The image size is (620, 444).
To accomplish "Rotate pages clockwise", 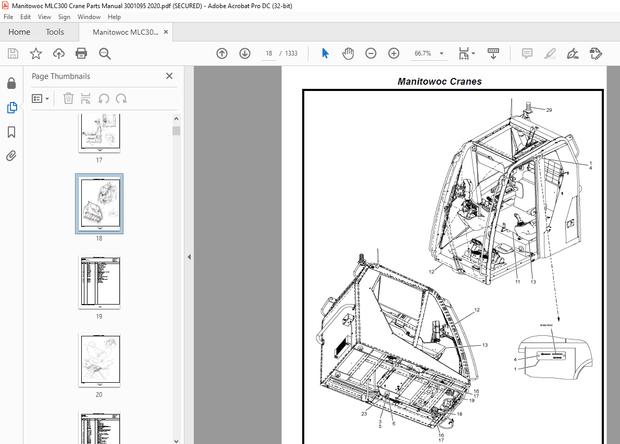I will click(x=121, y=98).
